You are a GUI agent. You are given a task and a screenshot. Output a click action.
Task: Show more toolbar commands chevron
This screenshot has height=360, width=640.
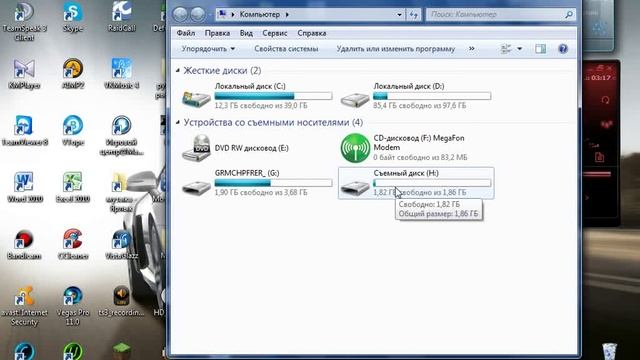coord(472,49)
